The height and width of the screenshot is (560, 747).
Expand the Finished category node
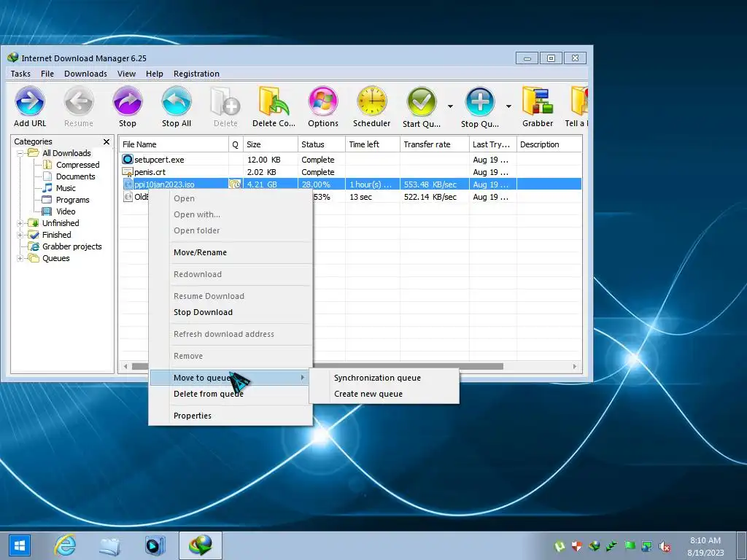pos(20,235)
